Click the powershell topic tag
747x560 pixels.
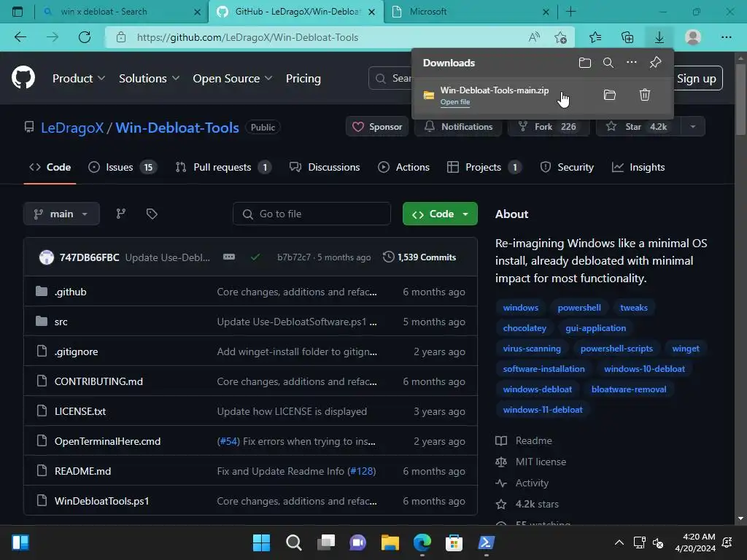tap(578, 308)
